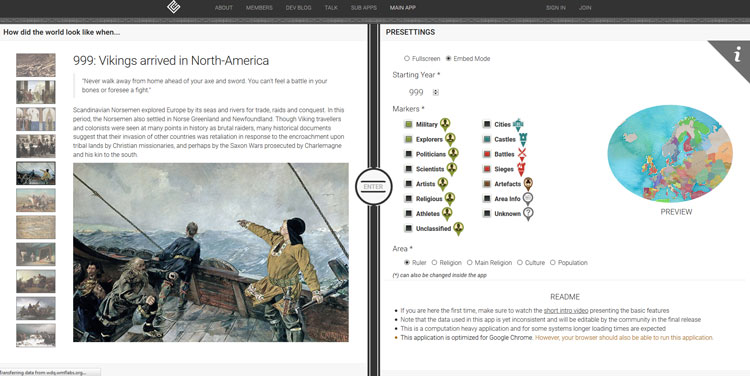Enable the Cities markers checkbox
750x376 pixels.
[487, 124]
